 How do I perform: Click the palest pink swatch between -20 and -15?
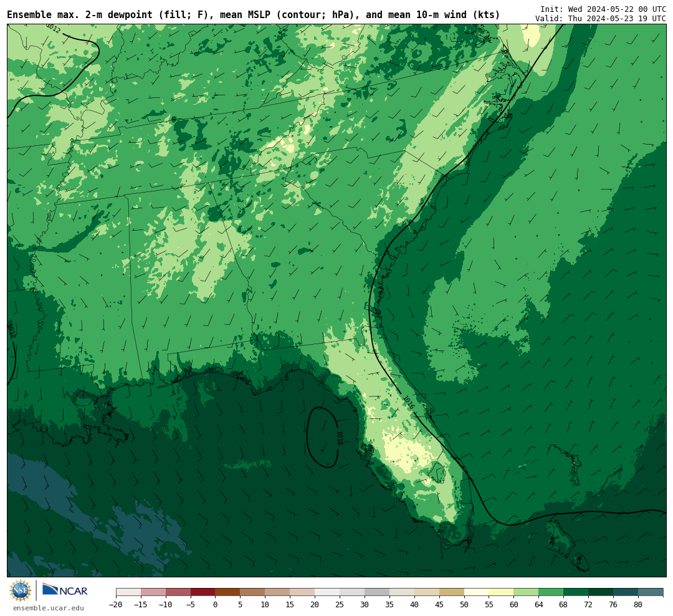[128, 592]
